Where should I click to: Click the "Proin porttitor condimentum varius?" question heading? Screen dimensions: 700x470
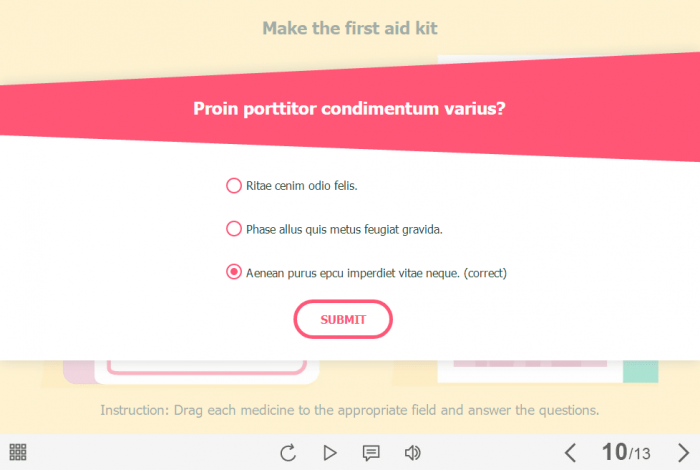tap(349, 109)
